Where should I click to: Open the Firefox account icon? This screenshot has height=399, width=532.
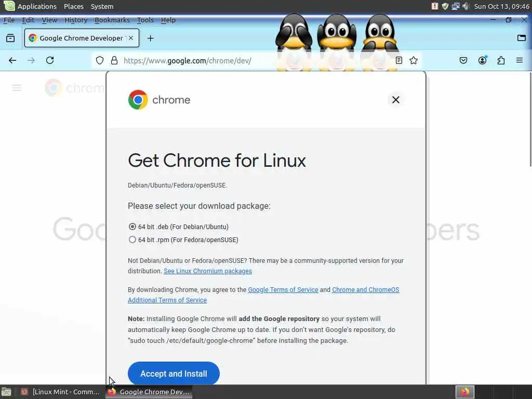coord(482,60)
